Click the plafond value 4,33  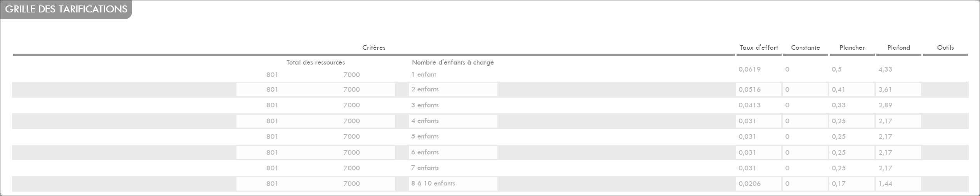tap(885, 69)
